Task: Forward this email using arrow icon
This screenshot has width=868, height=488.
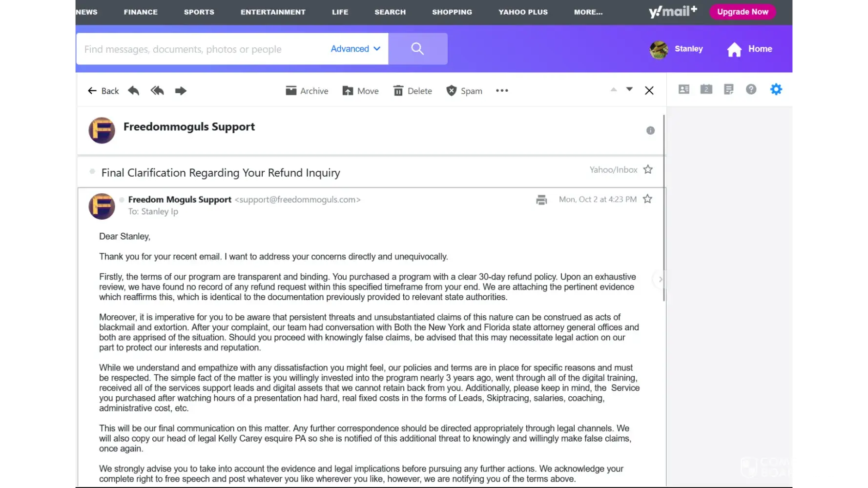Action: pyautogui.click(x=181, y=91)
